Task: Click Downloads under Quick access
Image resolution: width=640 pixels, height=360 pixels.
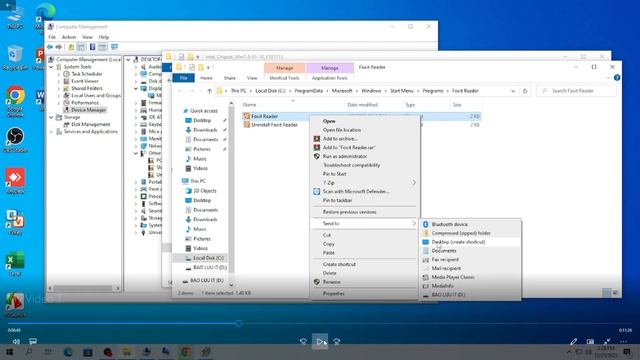Action: coord(205,130)
